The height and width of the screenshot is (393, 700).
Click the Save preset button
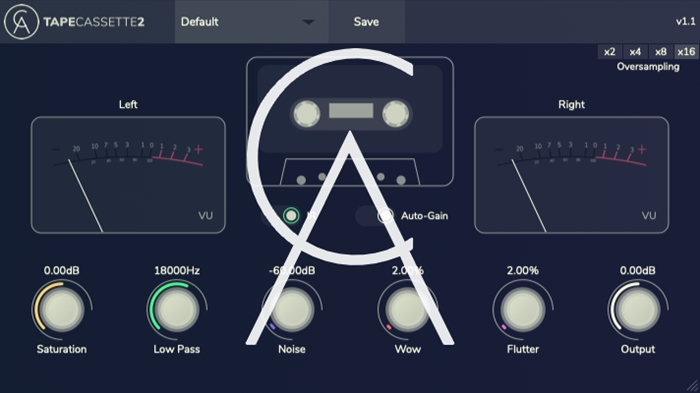(367, 21)
